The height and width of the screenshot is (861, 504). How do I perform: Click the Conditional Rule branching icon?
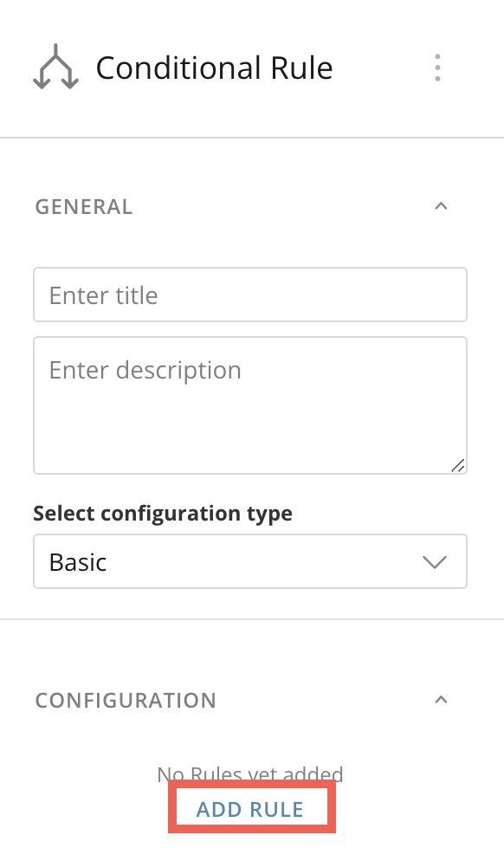pos(55,67)
